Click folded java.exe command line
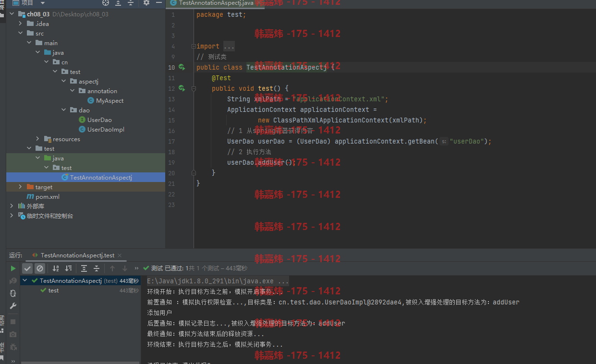596x364 pixels. pyautogui.click(x=218, y=281)
